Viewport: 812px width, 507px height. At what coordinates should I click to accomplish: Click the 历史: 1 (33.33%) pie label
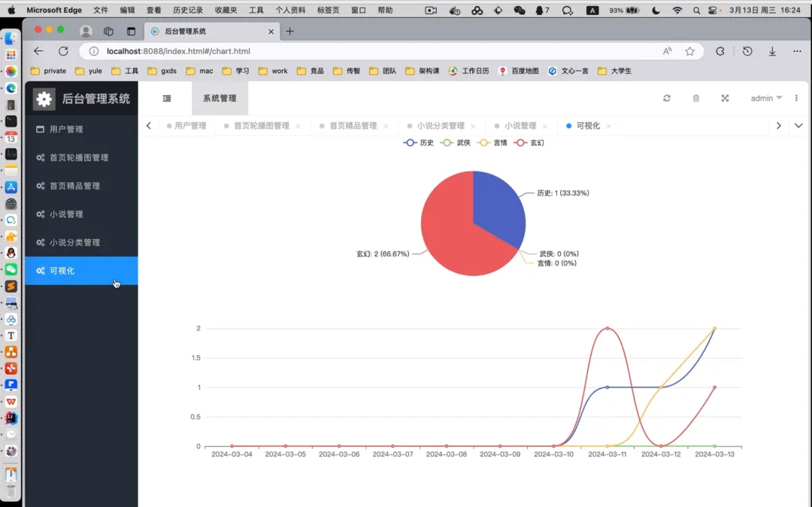(563, 193)
